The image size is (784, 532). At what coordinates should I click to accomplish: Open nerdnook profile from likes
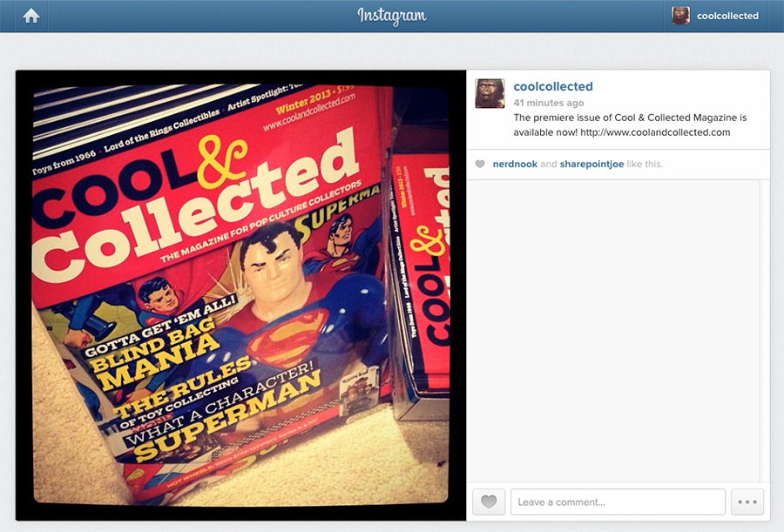[x=515, y=164]
